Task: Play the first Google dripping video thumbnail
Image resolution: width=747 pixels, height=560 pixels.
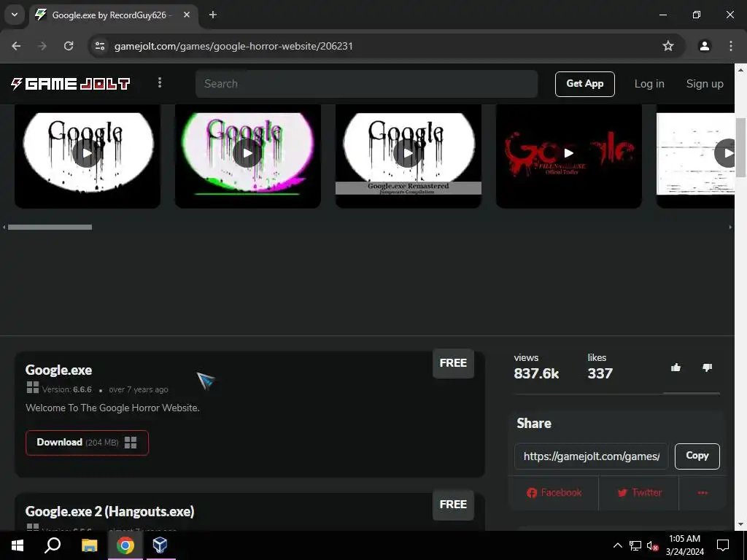Action: (x=88, y=153)
